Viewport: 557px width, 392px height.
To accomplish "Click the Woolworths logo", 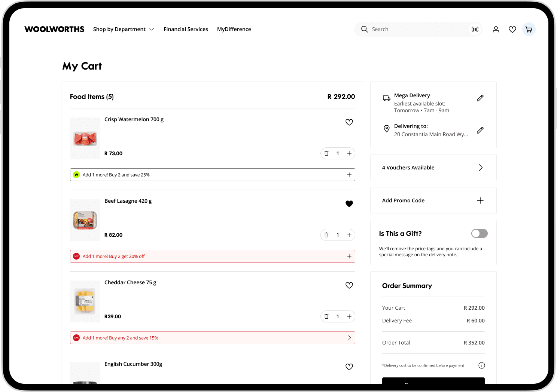I will pos(54,29).
